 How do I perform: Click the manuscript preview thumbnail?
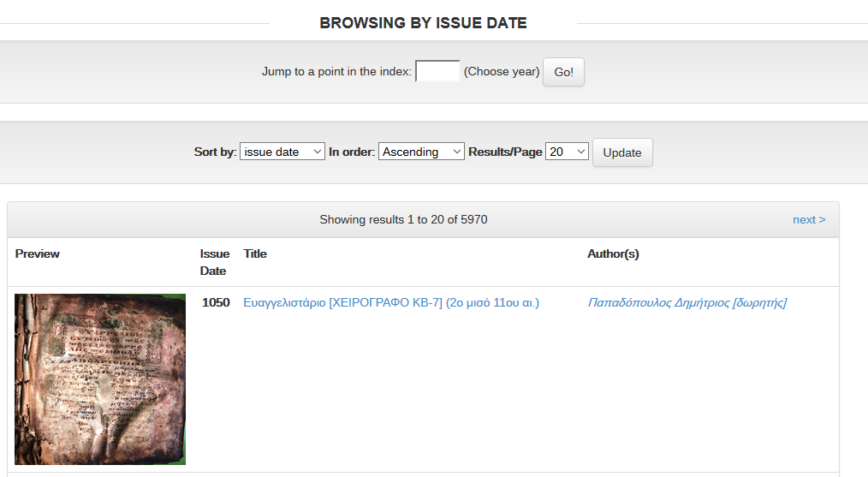100,379
